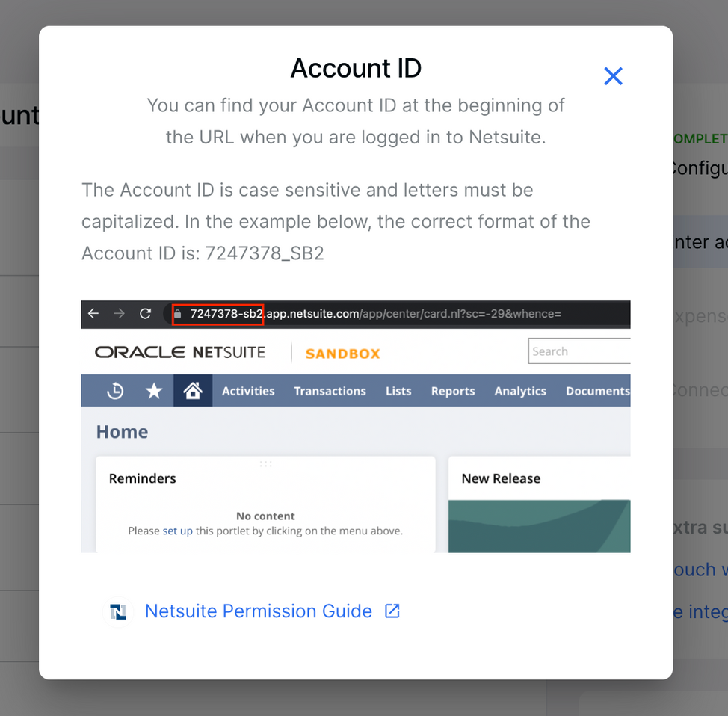Open the Analytics menu
This screenshot has width=728, height=716.
coord(520,391)
